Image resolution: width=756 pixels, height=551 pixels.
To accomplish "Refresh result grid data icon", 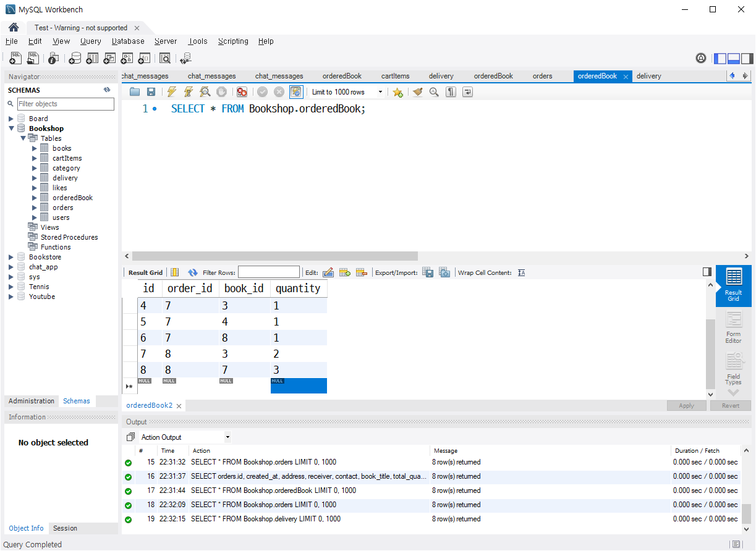I will click(193, 272).
